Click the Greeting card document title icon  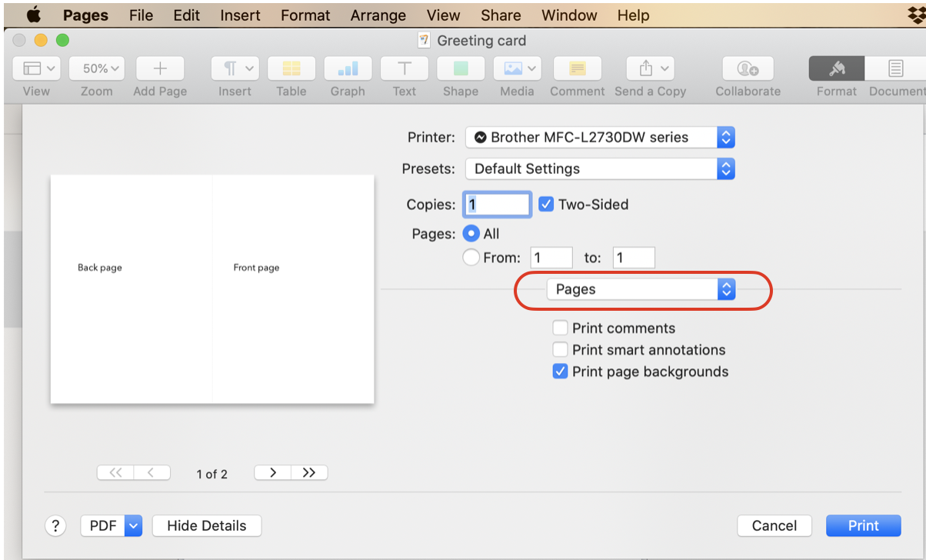(x=424, y=41)
